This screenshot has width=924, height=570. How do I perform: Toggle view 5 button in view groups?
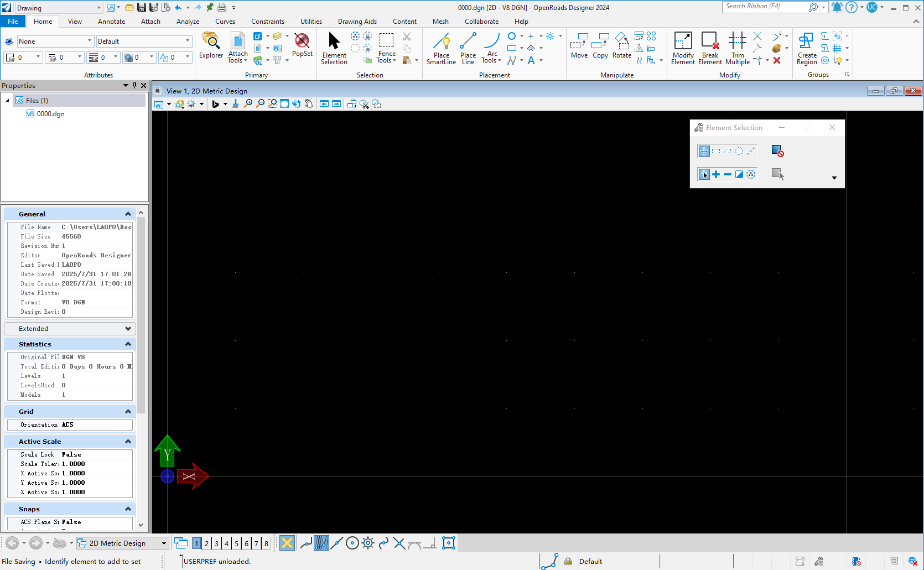(x=236, y=543)
